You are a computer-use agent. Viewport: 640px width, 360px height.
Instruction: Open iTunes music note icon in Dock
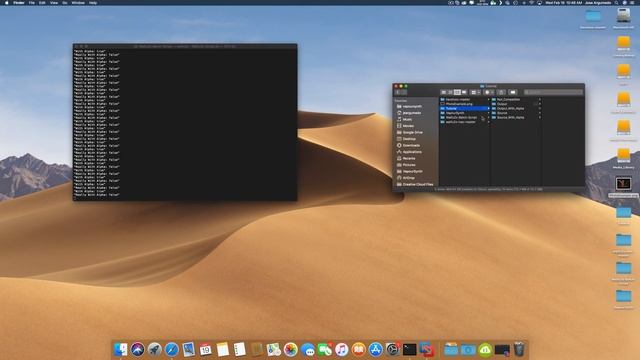pos(342,349)
